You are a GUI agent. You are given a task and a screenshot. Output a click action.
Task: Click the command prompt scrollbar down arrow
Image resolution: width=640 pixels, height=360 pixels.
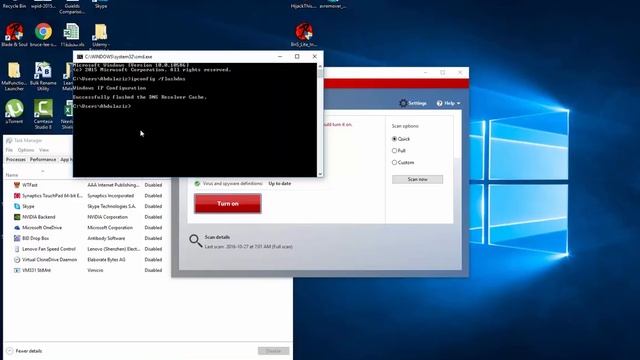[x=320, y=174]
